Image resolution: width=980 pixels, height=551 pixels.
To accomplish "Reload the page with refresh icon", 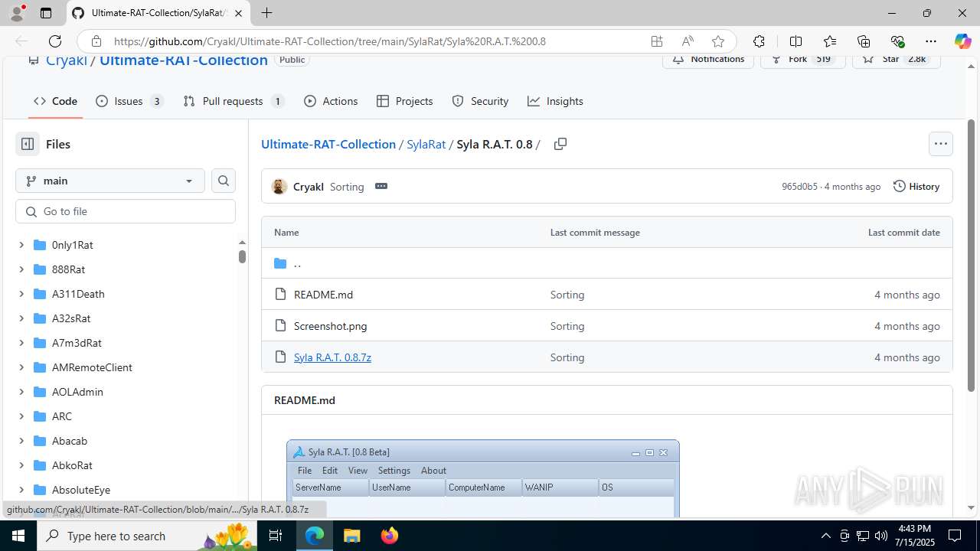I will (55, 41).
